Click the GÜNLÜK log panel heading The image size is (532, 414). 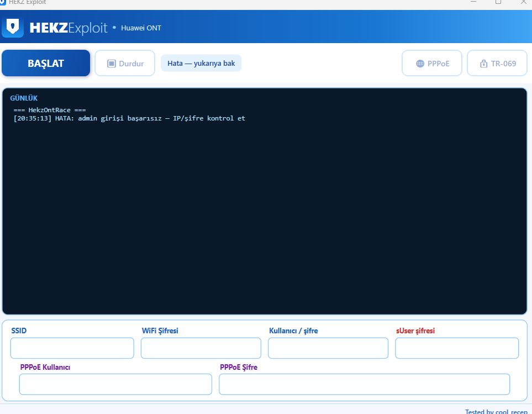(x=24, y=98)
